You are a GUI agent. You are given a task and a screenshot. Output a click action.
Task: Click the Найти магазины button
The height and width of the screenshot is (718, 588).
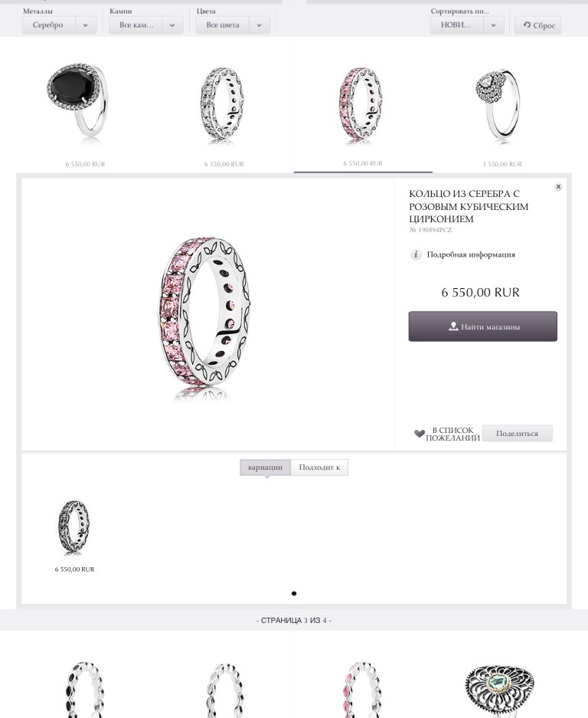click(483, 326)
